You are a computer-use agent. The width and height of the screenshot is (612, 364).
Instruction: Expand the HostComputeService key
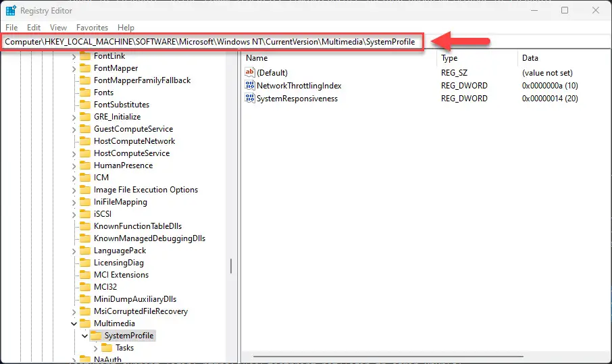tap(74, 154)
